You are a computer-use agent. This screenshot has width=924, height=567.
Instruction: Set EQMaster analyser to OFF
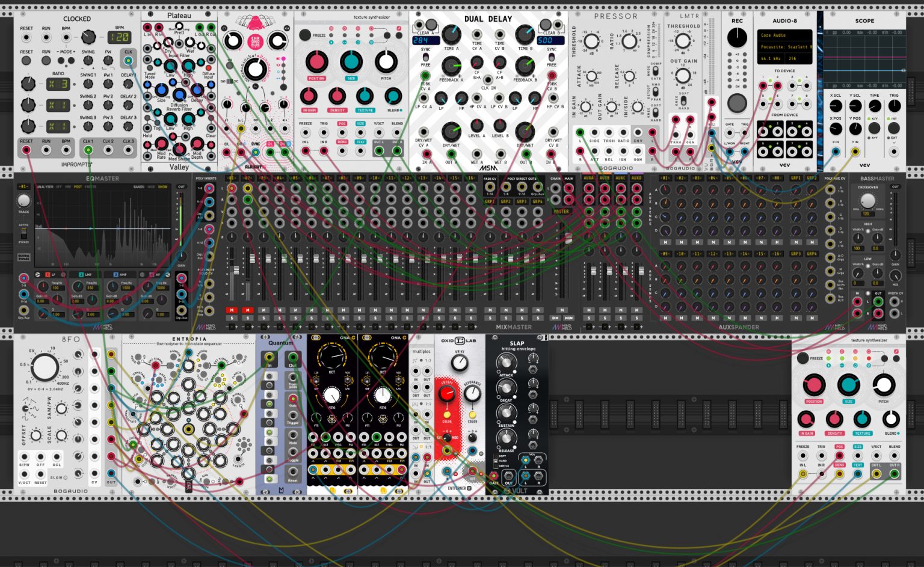(58, 187)
